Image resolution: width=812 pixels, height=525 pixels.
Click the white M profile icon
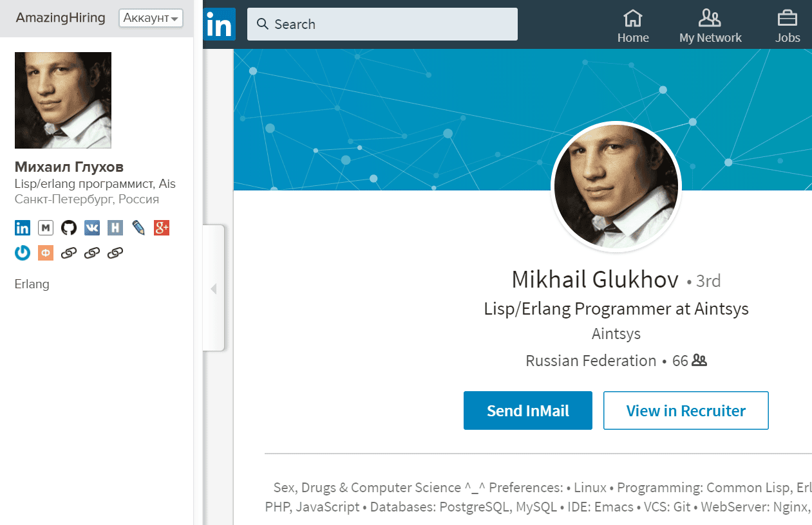click(x=46, y=228)
